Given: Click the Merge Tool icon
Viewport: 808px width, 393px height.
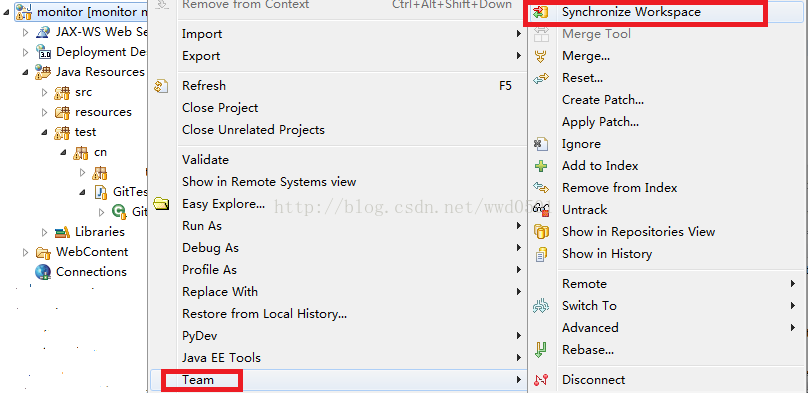Looking at the screenshot, I should (x=541, y=34).
